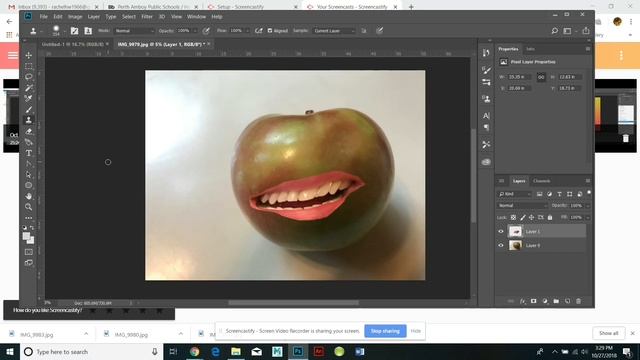Select the Move tool
The image size is (640, 360).
(x=29, y=55)
